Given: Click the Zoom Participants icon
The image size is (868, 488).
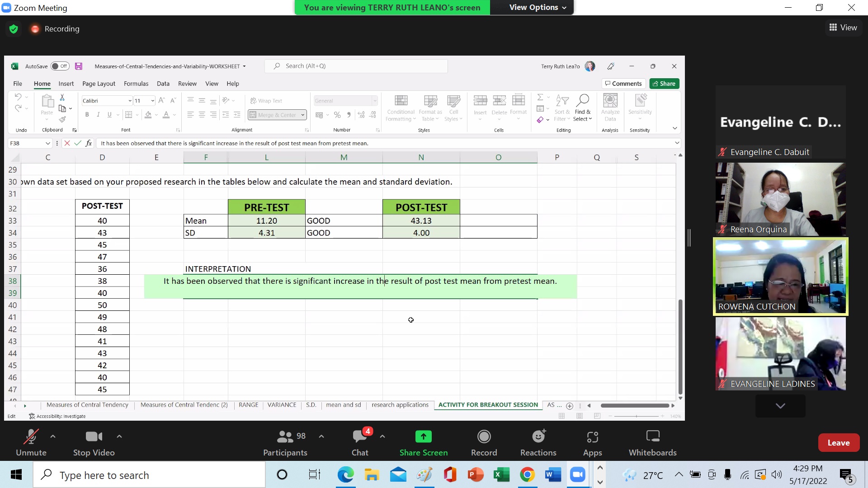Looking at the screenshot, I should [285, 436].
